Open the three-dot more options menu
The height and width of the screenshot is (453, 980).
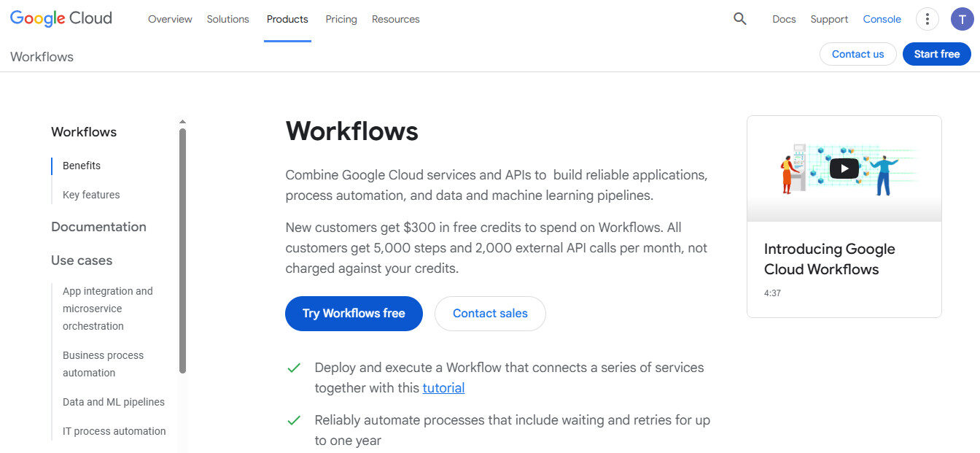927,18
